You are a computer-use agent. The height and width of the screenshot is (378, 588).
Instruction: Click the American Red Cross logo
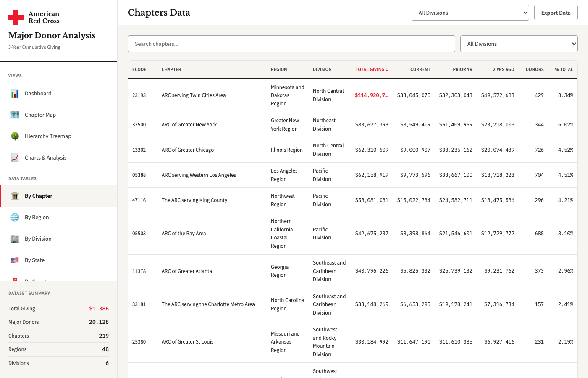[34, 17]
